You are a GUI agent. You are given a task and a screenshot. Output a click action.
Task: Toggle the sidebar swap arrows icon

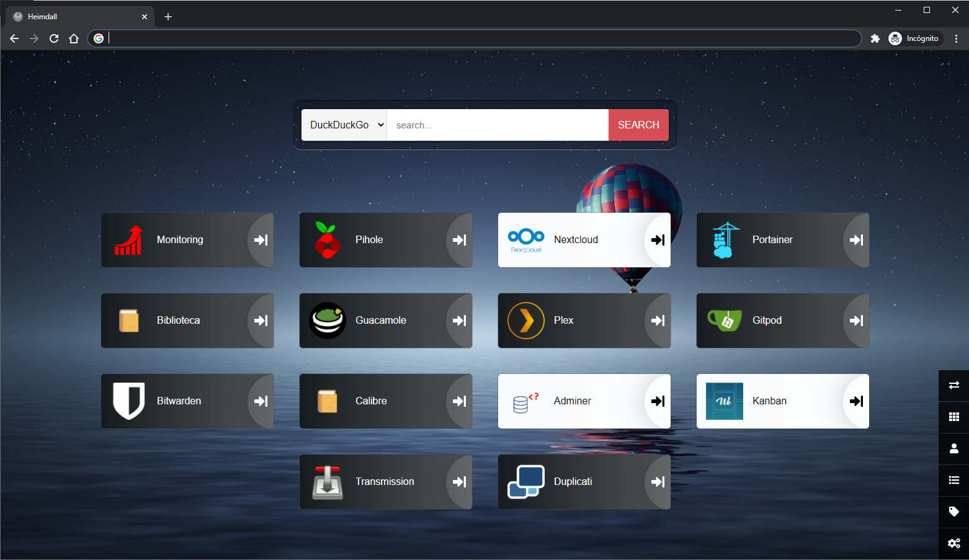(954, 385)
